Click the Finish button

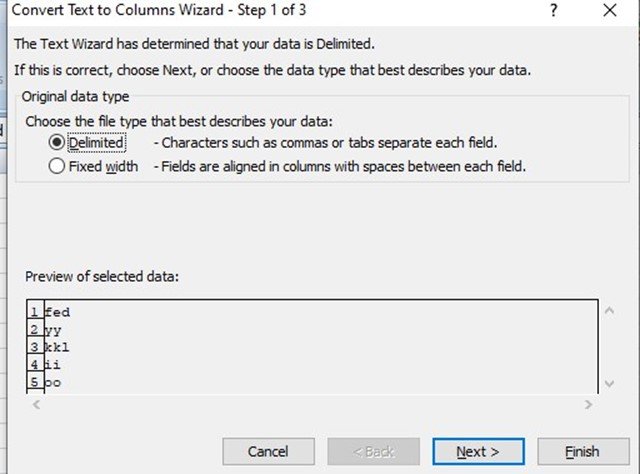[583, 452]
